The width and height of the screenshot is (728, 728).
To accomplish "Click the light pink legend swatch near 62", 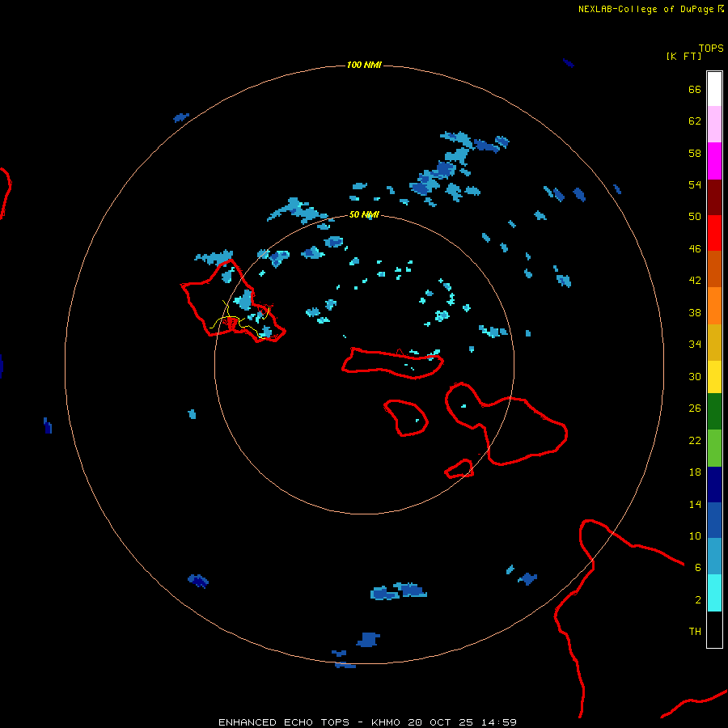I will (x=714, y=125).
